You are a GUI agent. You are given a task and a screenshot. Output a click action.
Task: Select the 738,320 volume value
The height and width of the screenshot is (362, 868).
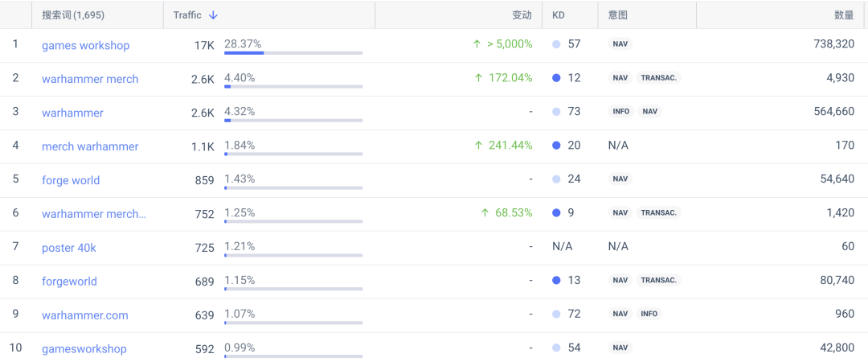click(x=832, y=44)
